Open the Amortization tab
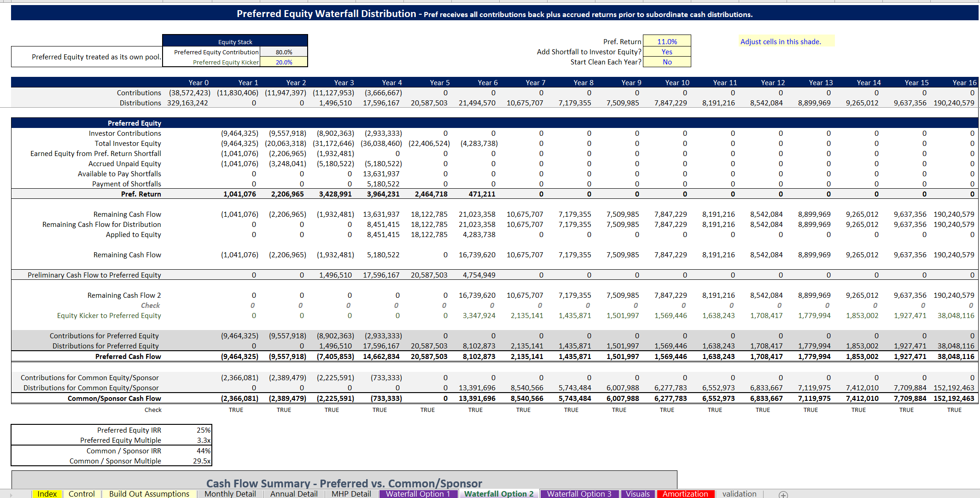Image resolution: width=980 pixels, height=498 pixels. (685, 494)
